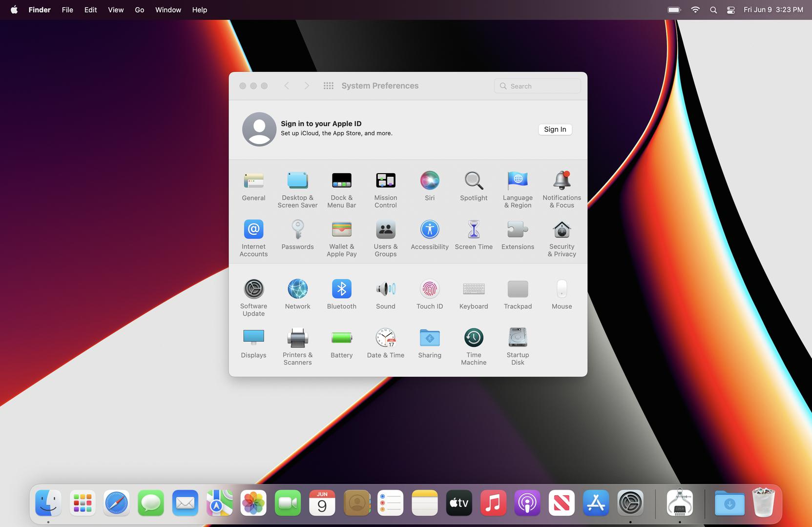
Task: Open Printers & Scanners preferences
Action: (297, 347)
